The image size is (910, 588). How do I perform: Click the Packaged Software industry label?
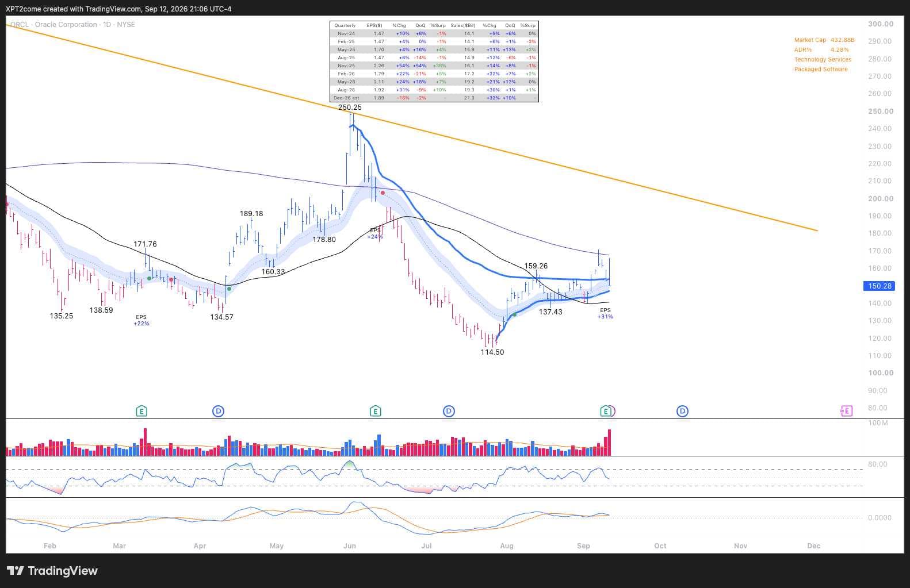tap(821, 70)
